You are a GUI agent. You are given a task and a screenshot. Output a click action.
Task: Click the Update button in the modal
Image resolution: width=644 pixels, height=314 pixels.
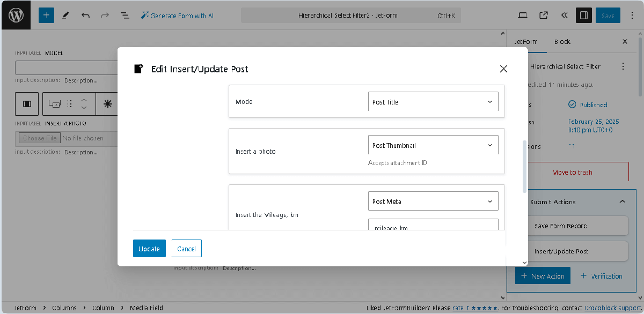[149, 248]
